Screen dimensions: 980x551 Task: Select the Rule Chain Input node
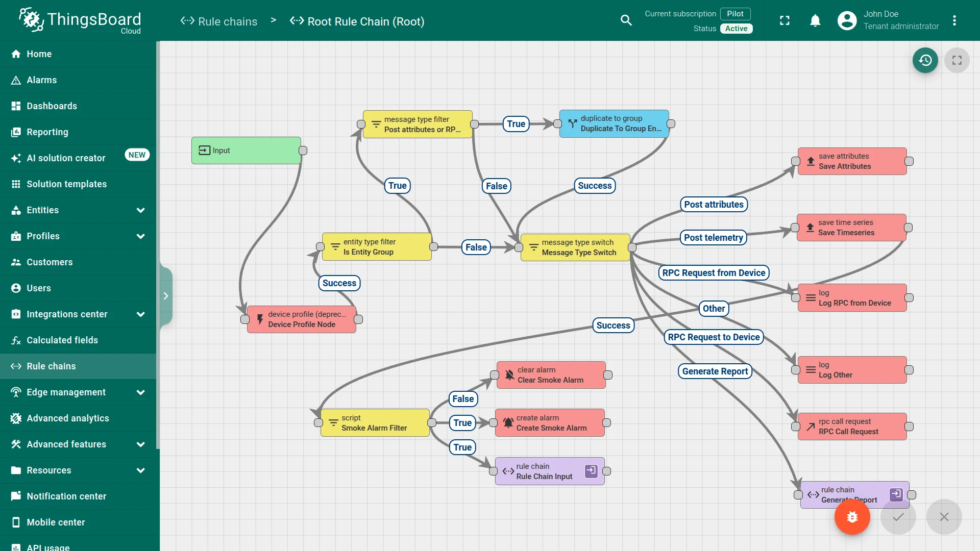pos(550,471)
